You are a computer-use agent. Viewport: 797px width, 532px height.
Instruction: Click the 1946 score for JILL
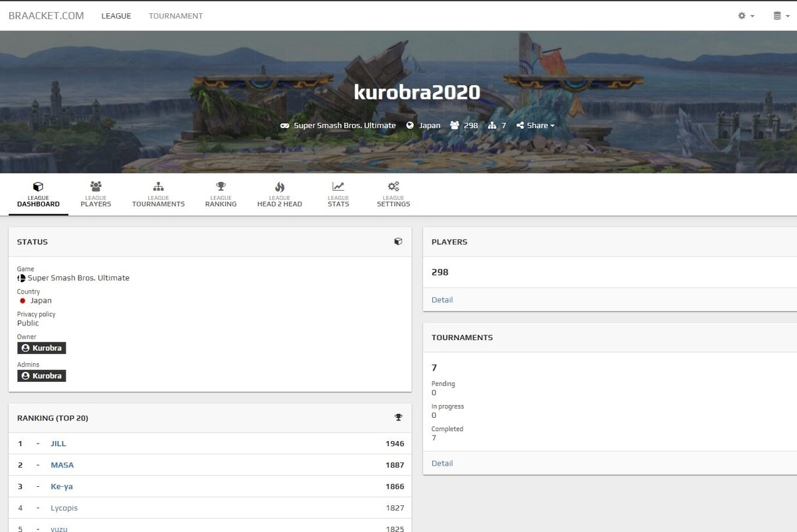[x=395, y=444]
